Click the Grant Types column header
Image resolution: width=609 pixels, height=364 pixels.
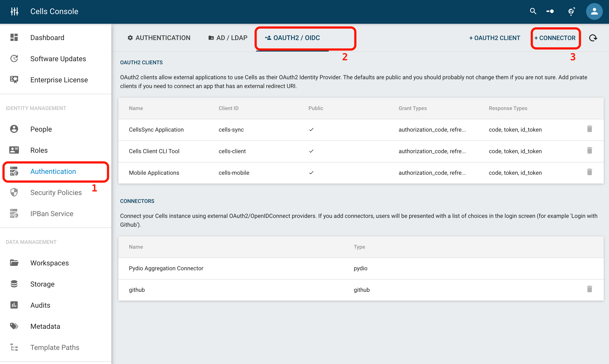pos(412,108)
